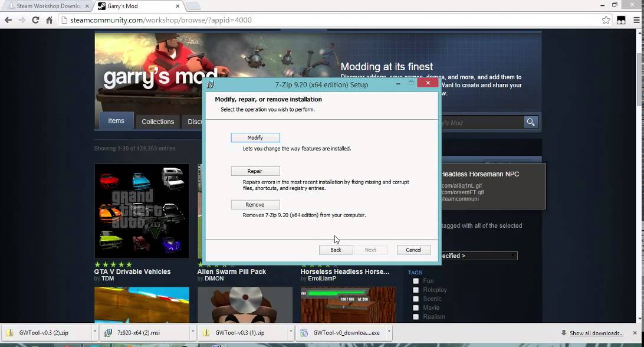Expand options for GWTool-v0.3 (1).zip download
The height and width of the screenshot is (347, 644).
[291, 332]
